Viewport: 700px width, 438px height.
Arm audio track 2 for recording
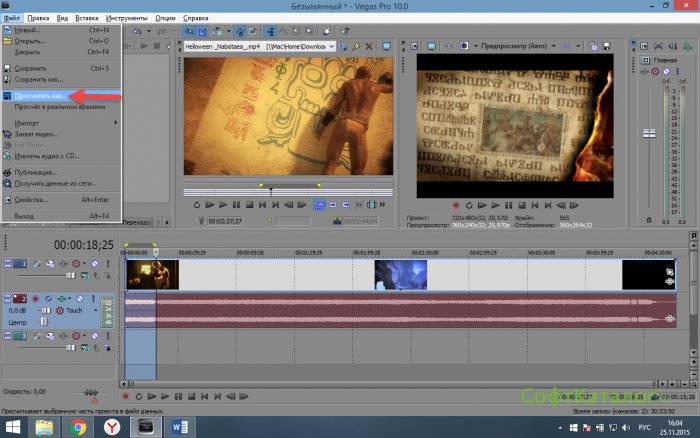pos(36,299)
